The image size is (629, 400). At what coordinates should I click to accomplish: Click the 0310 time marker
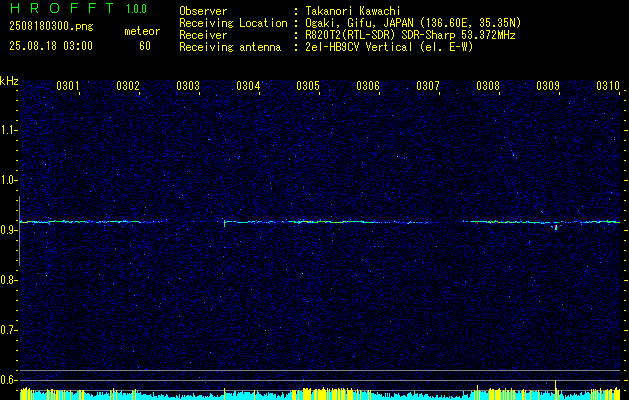coord(608,86)
